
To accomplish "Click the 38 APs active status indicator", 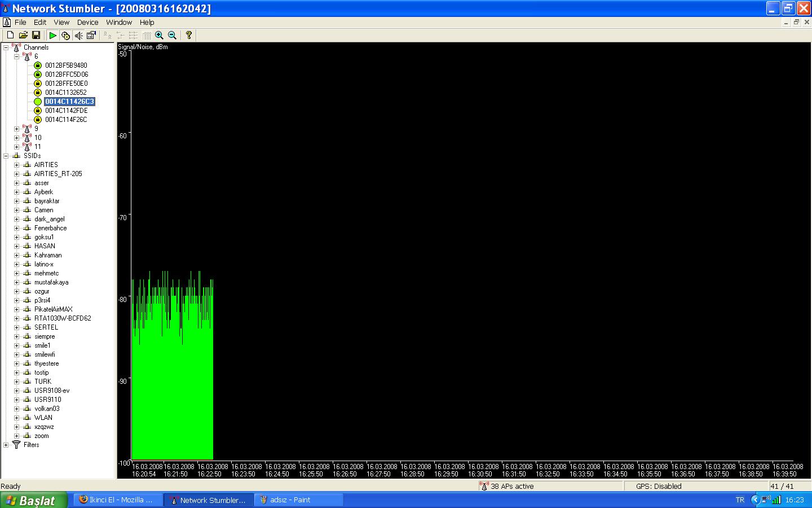I will coord(511,486).
